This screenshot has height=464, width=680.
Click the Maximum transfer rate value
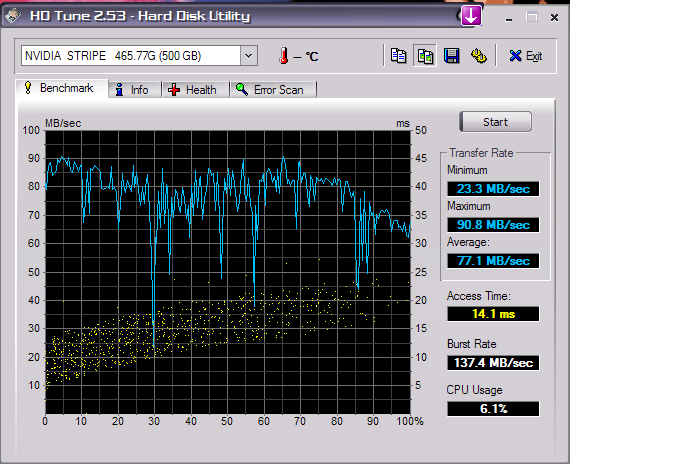pyautogui.click(x=492, y=225)
